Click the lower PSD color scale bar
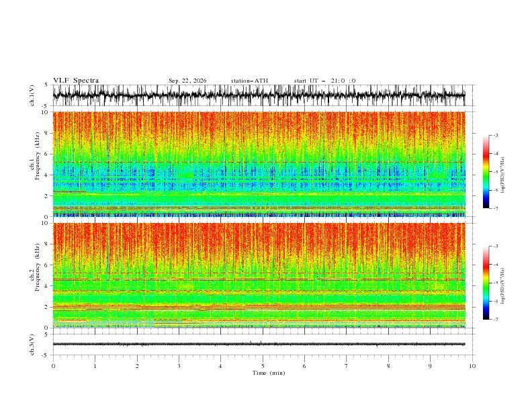 [486, 283]
